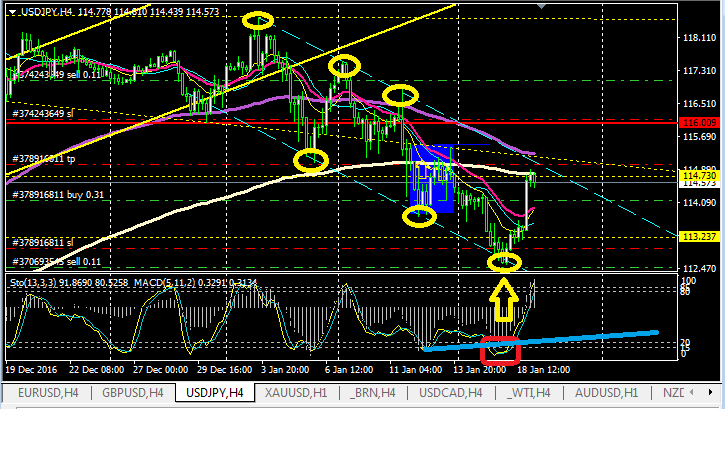Switch to the AUDUSD,H1 chart tab
The height and width of the screenshot is (476, 725).
(x=606, y=393)
